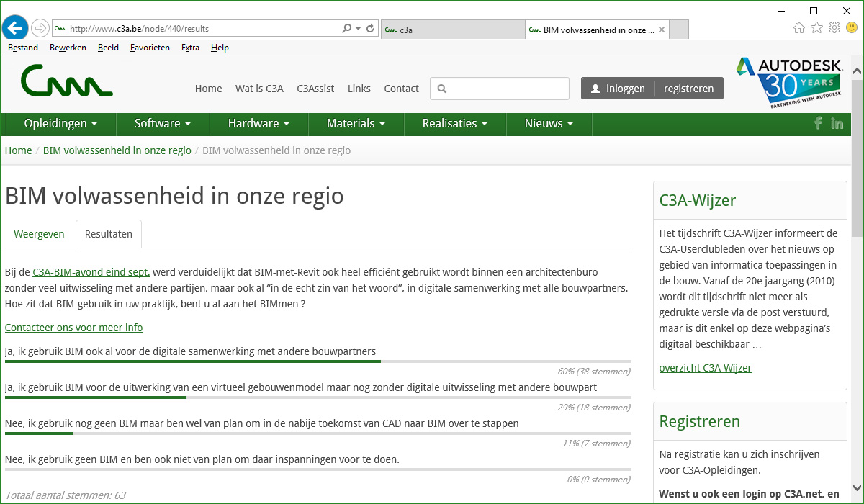Expand the Opleidingen dropdown menu
864x504 pixels.
point(60,124)
